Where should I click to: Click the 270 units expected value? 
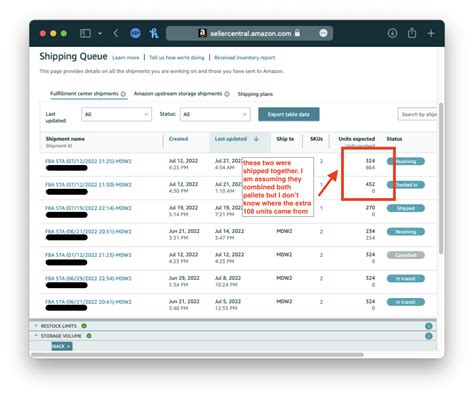370,208
